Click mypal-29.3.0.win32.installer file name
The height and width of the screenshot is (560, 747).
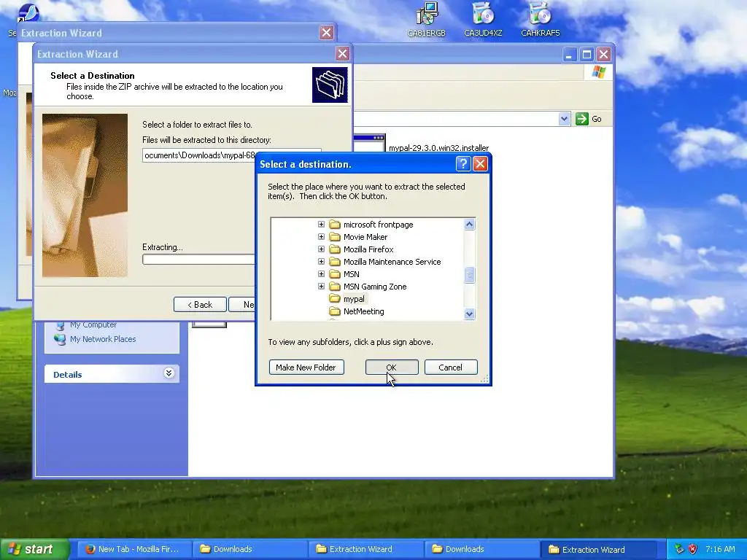coord(438,147)
